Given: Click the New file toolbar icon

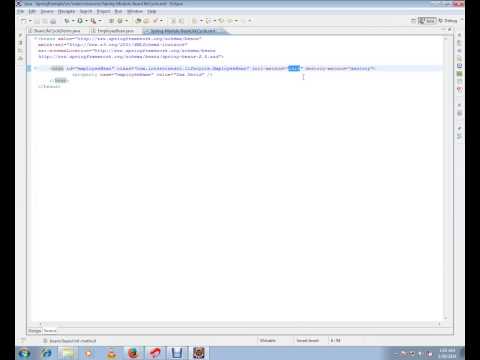Looking at the screenshot, I should (24, 21).
